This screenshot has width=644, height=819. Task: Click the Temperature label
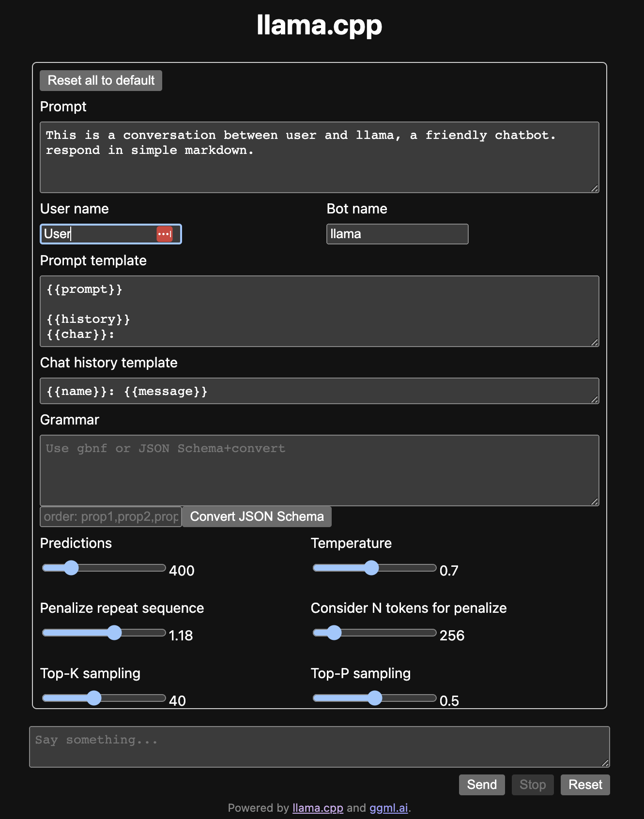[351, 543]
